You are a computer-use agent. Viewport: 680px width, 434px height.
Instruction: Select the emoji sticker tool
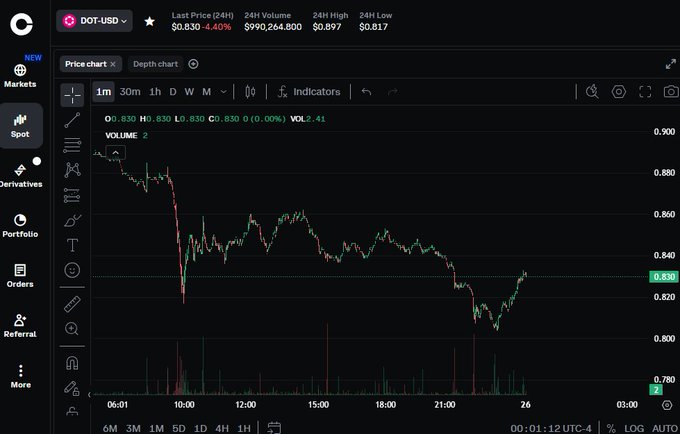pyautogui.click(x=72, y=270)
